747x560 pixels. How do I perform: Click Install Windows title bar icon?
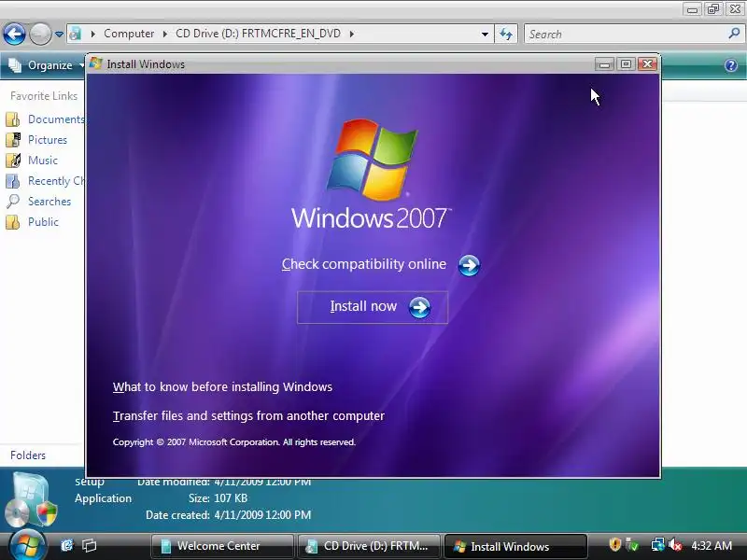pyautogui.click(x=96, y=63)
